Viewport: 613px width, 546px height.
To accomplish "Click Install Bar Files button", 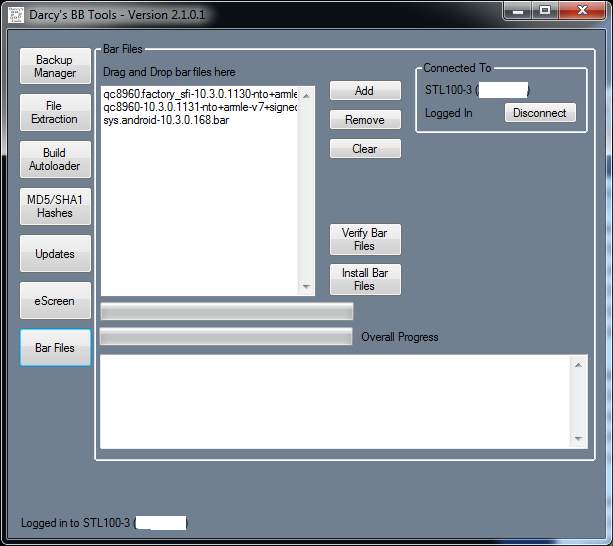I will tap(365, 280).
